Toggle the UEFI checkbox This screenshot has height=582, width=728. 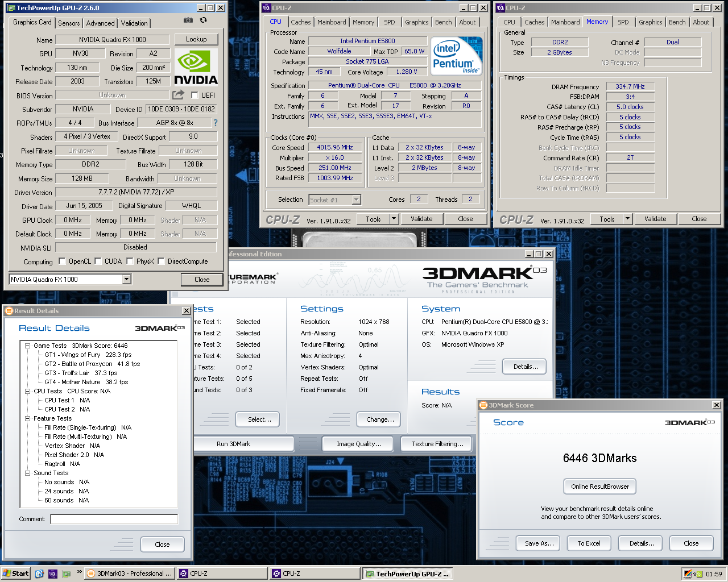click(195, 95)
